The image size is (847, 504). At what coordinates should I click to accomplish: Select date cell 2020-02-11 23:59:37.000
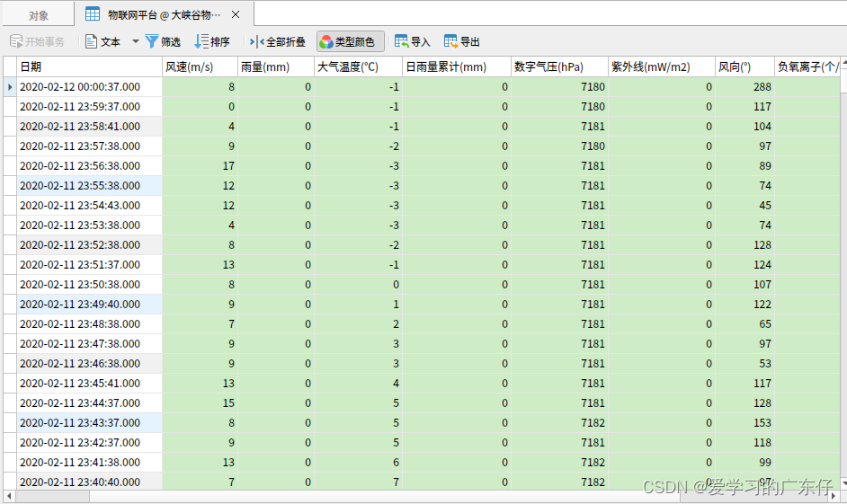click(x=89, y=107)
